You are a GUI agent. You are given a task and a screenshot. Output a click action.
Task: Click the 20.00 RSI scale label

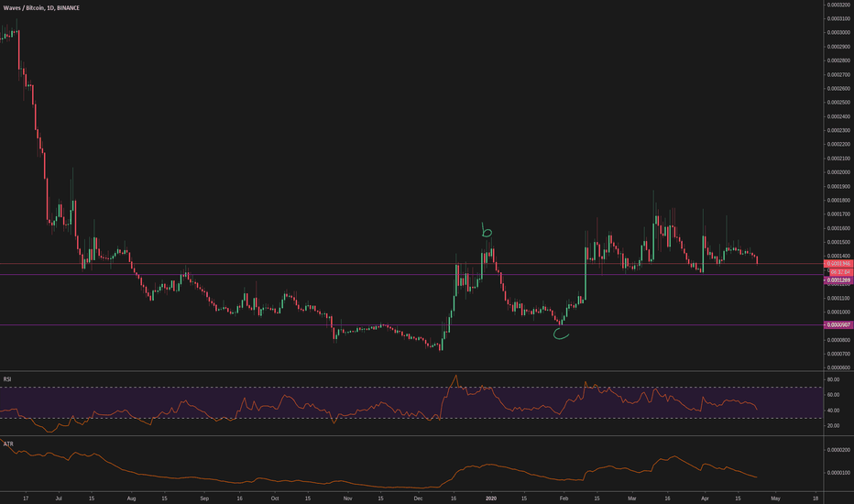tap(833, 425)
